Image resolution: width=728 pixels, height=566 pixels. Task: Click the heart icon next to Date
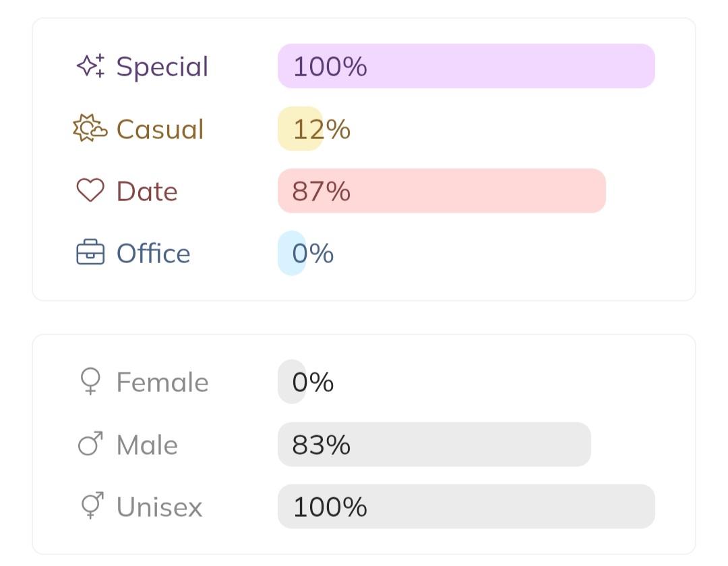(x=90, y=190)
